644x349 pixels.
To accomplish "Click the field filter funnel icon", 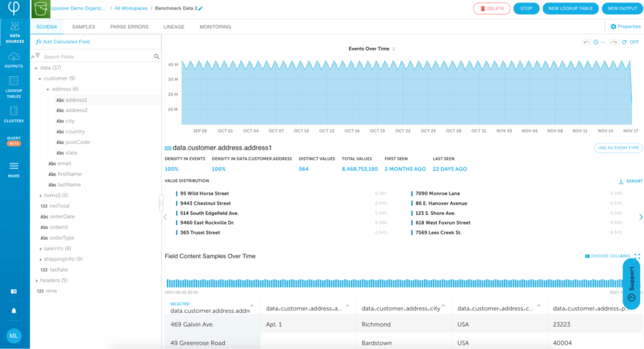I will point(37,55).
